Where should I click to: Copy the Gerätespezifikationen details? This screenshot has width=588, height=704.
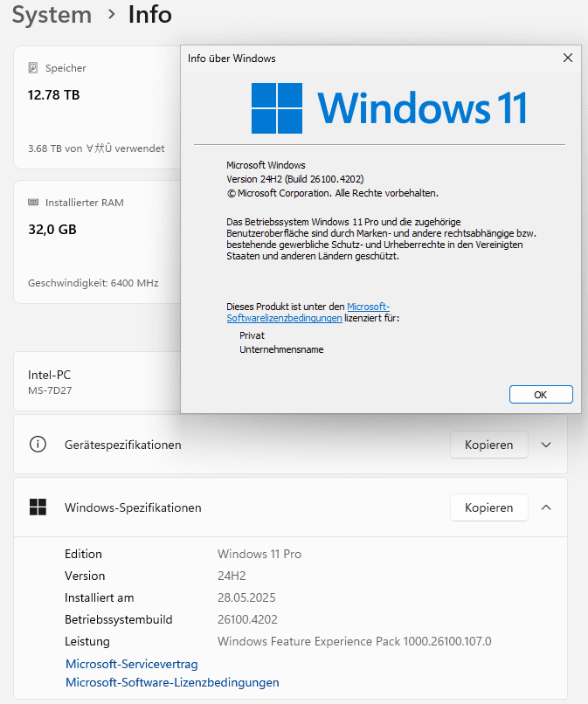pyautogui.click(x=488, y=445)
